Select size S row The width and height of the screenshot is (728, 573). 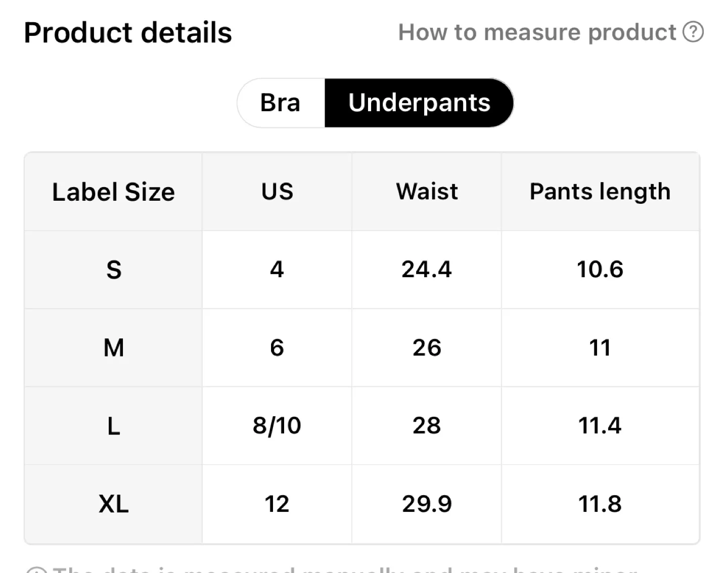tap(113, 270)
